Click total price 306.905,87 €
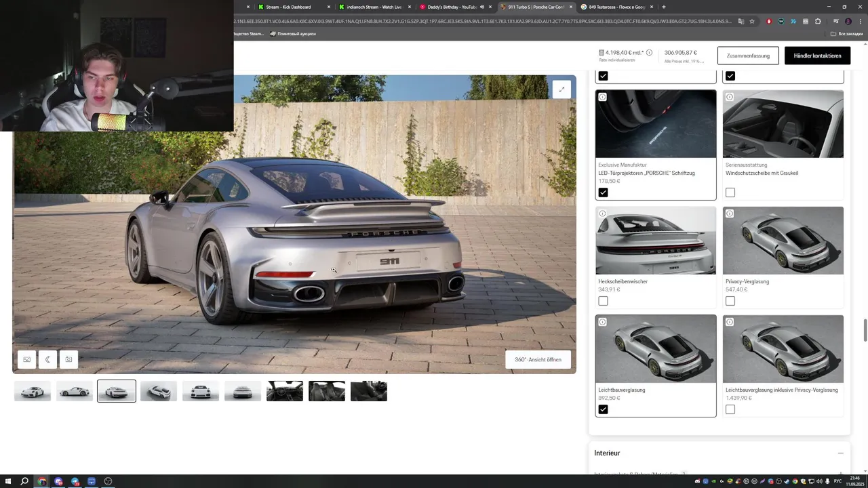Viewport: 868px width, 488px height. (681, 52)
